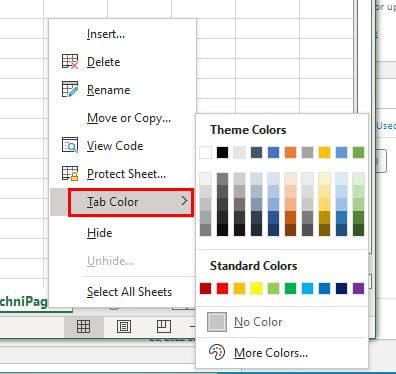Pick the gold theme color swatch
The height and width of the screenshot is (374, 396).
click(x=324, y=153)
